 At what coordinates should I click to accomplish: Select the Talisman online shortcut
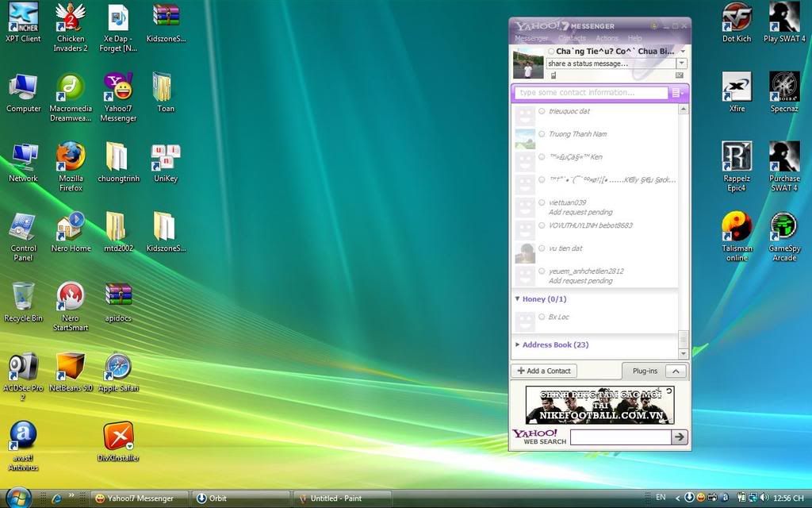[737, 237]
